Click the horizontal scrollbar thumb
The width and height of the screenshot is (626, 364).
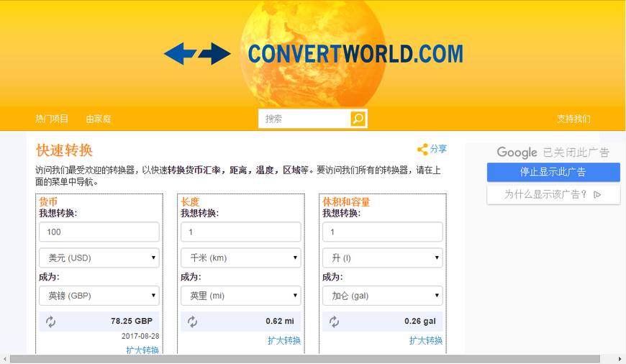pyautogui.click(x=305, y=359)
